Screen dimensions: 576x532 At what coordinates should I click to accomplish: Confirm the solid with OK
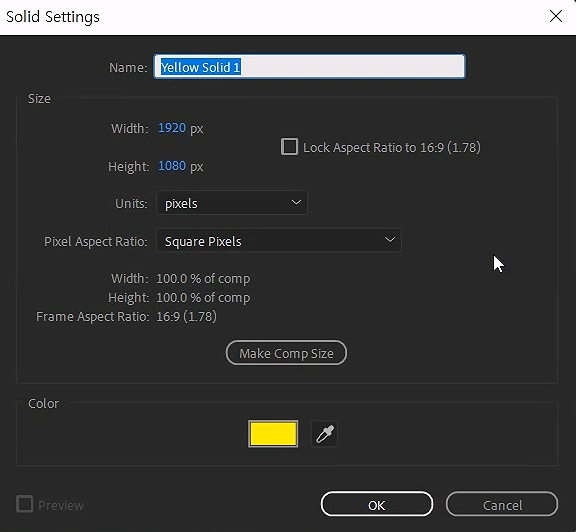pyautogui.click(x=377, y=504)
